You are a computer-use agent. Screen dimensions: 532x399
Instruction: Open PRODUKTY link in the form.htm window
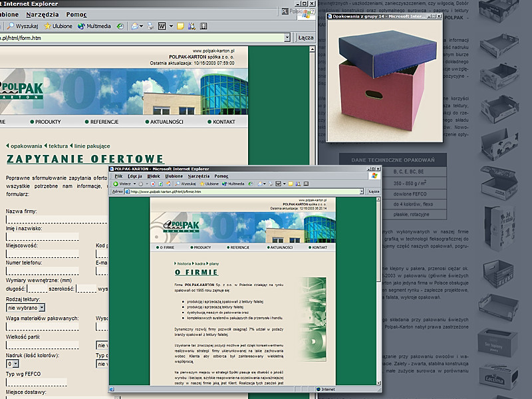coord(45,122)
